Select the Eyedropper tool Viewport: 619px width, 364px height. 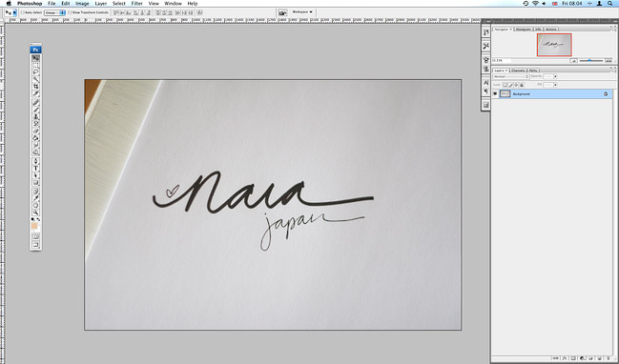pos(35,198)
